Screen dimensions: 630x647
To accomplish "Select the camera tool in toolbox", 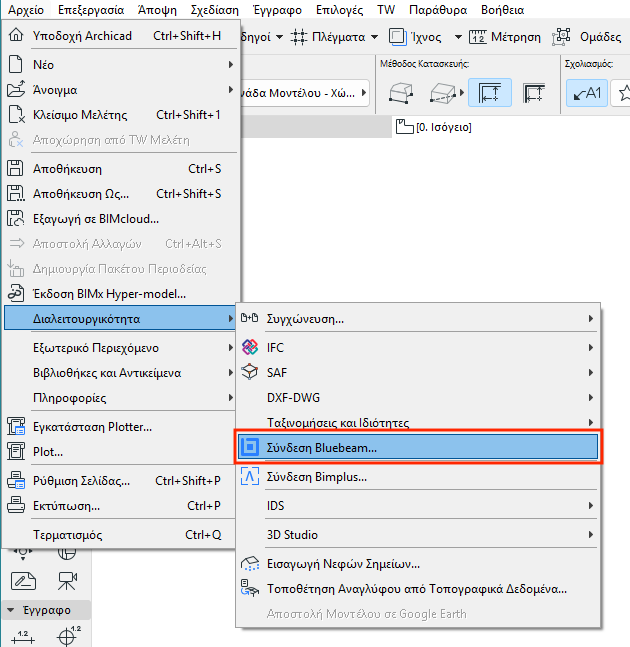I will point(67,581).
